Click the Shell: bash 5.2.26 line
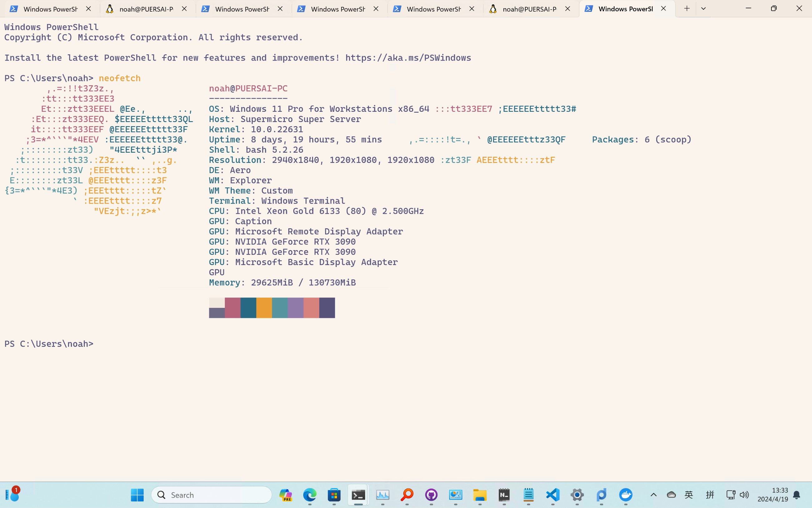 256,150
